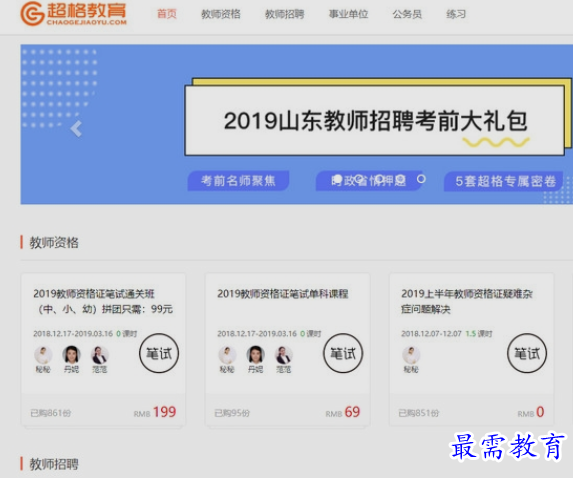573x478 pixels.
Task: Go to previous banner slide arrow
Action: [76, 129]
